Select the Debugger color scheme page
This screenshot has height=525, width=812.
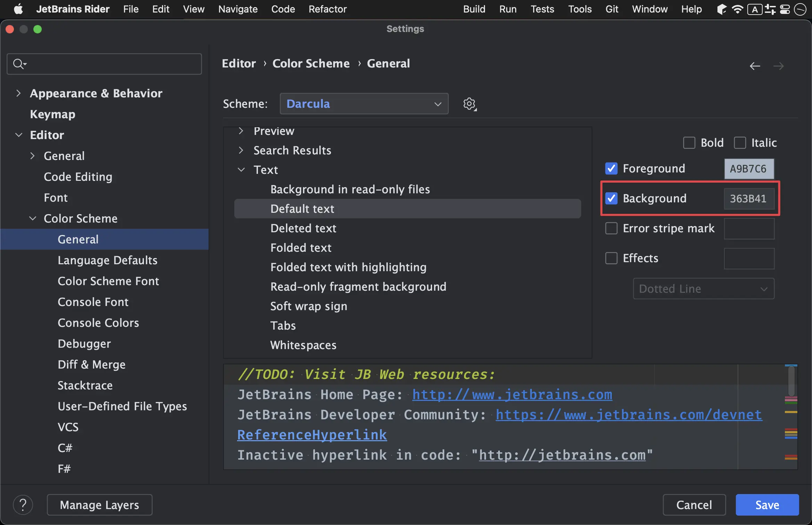tap(84, 344)
